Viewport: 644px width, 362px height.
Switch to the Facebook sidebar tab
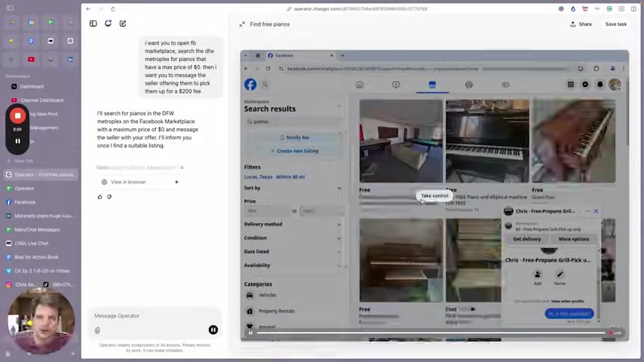pos(25,202)
